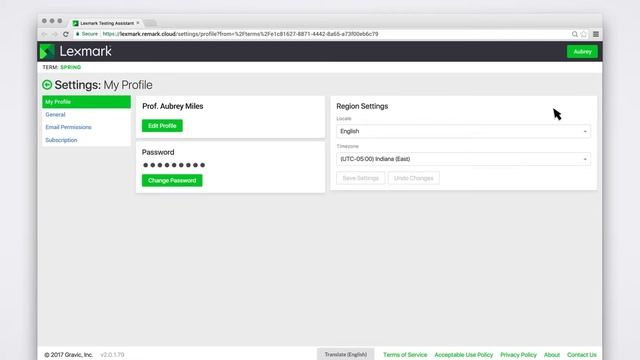Click the Undo Changes button
The image size is (640, 360).
point(413,178)
